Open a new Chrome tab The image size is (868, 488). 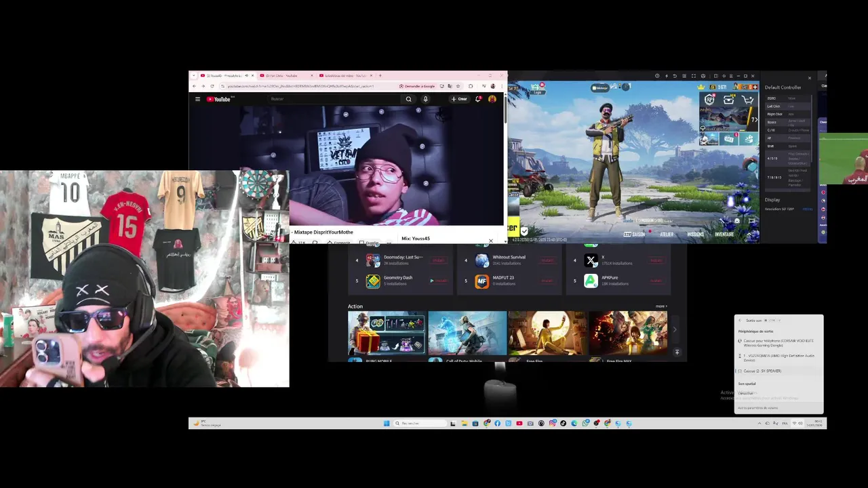[x=380, y=76]
